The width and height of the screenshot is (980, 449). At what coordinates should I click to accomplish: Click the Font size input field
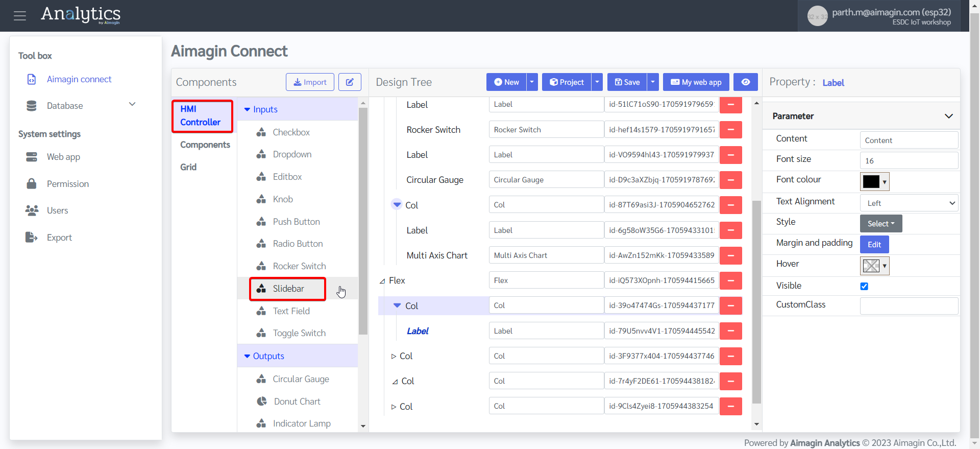(909, 160)
